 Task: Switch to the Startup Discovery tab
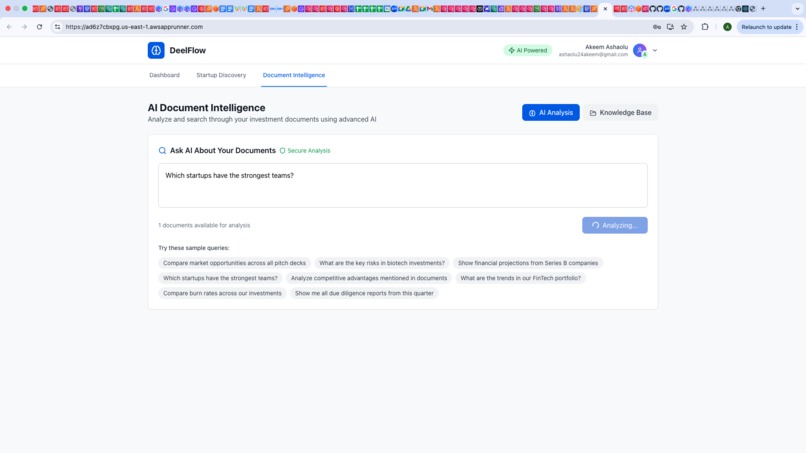[221, 75]
